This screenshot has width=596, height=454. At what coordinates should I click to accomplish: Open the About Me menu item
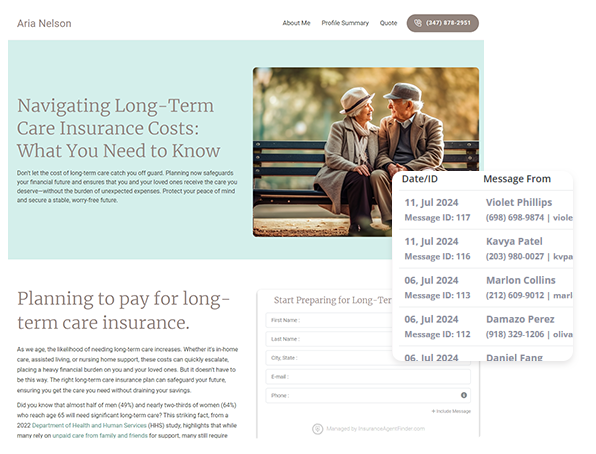tap(296, 23)
